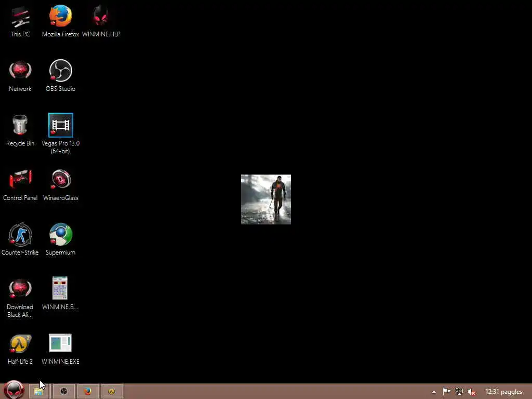Launch Half-Life 2 desktop shortcut
Screen dimensions: 532x399
pos(20,349)
